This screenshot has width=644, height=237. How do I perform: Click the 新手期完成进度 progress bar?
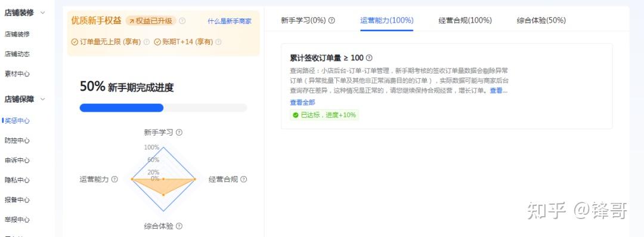coord(163,108)
